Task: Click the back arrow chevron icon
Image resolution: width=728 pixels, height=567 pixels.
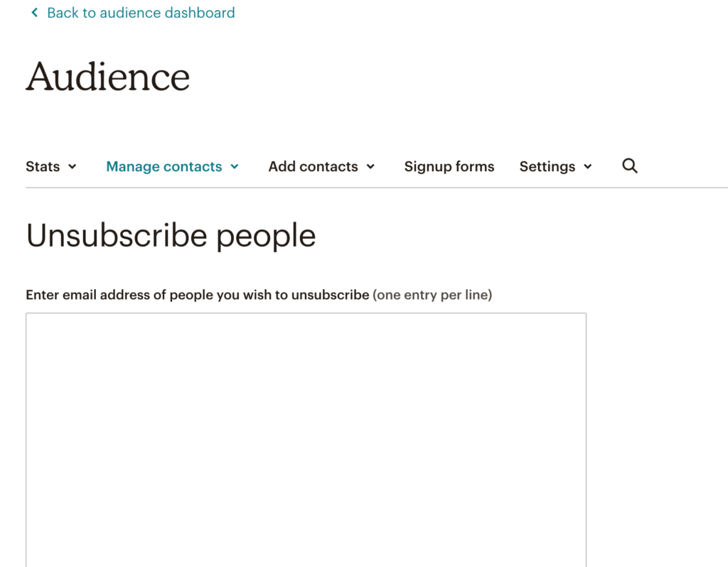Action: (34, 13)
